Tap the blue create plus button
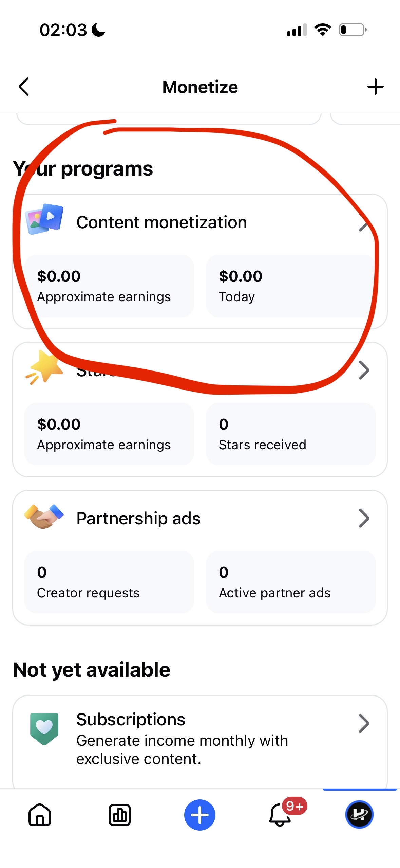This screenshot has height=868, width=400. coord(200,815)
